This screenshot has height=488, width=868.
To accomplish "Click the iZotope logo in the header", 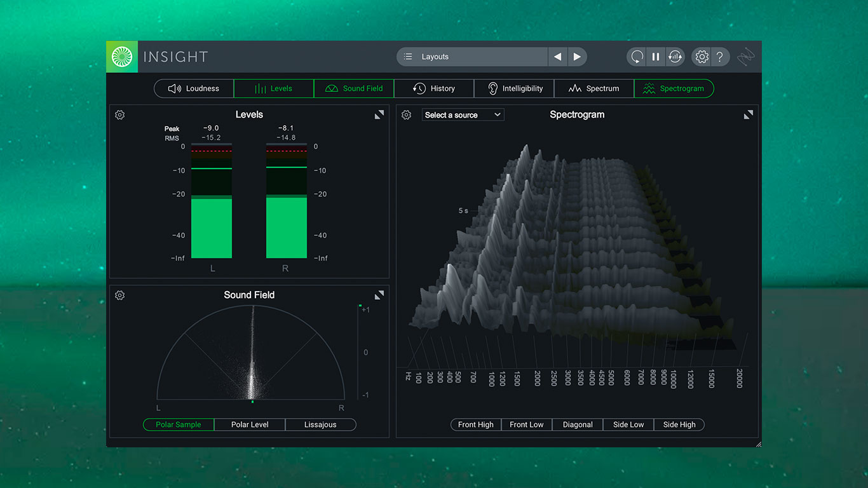I will click(121, 56).
